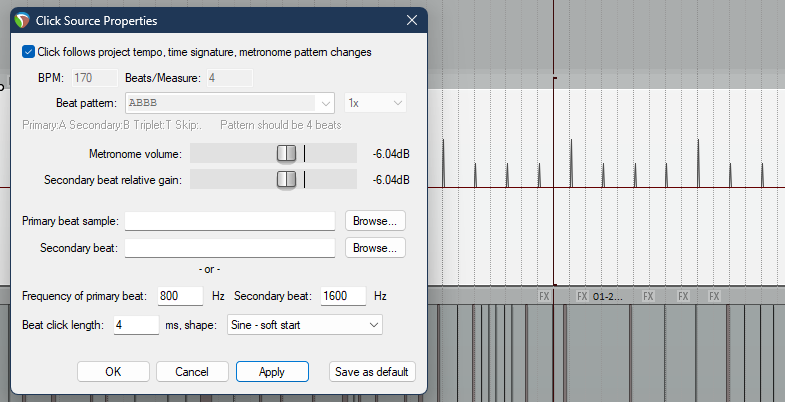Click the REAPER logo in dialog title bar
The image size is (785, 402).
click(22, 20)
